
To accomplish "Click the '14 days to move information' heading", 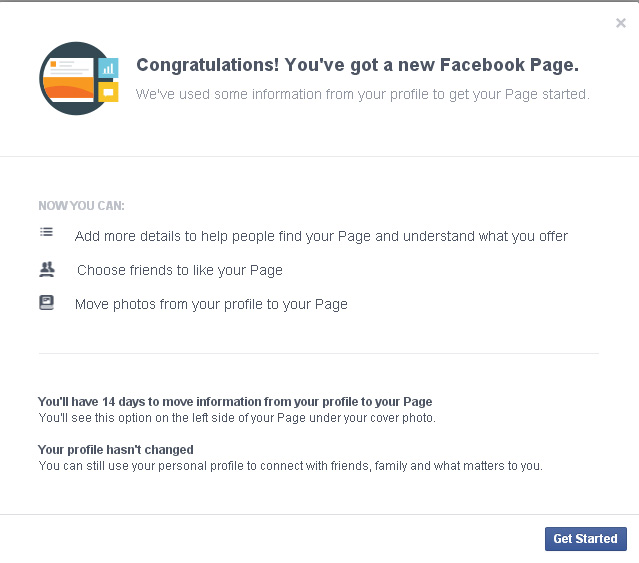I will click(235, 402).
